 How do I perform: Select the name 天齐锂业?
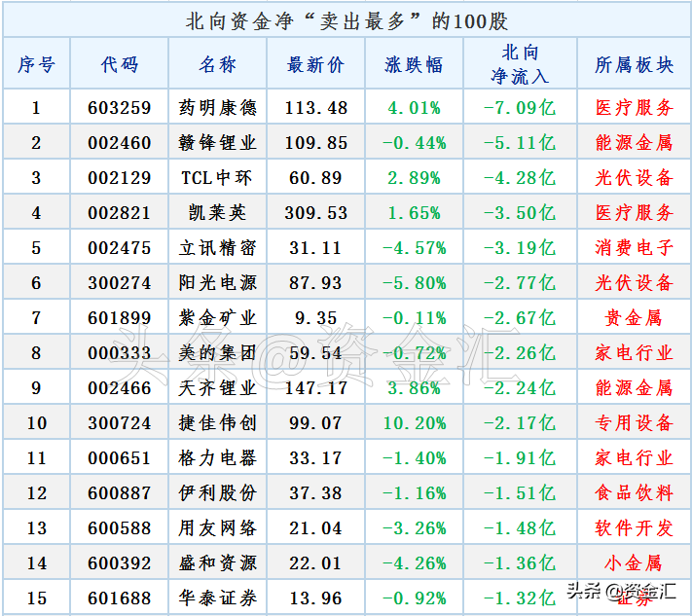[218, 388]
